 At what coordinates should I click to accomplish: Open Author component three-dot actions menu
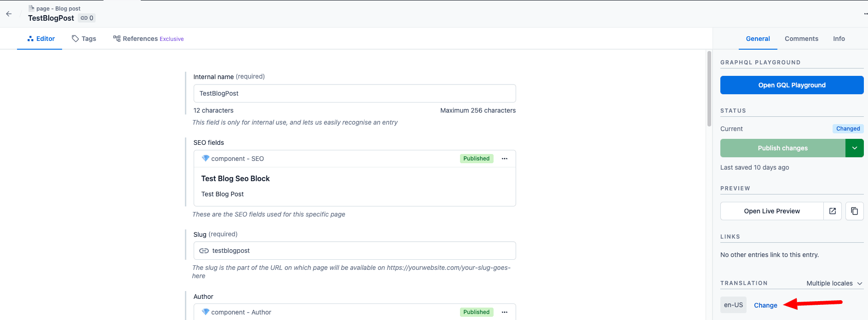click(505, 312)
